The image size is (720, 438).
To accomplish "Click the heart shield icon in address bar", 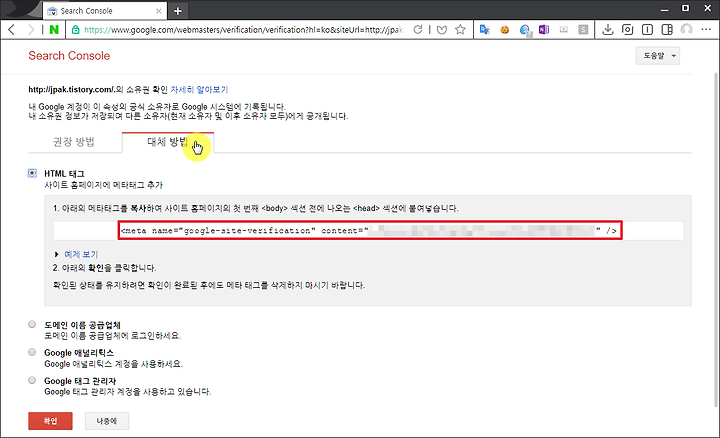I will click(x=442, y=30).
